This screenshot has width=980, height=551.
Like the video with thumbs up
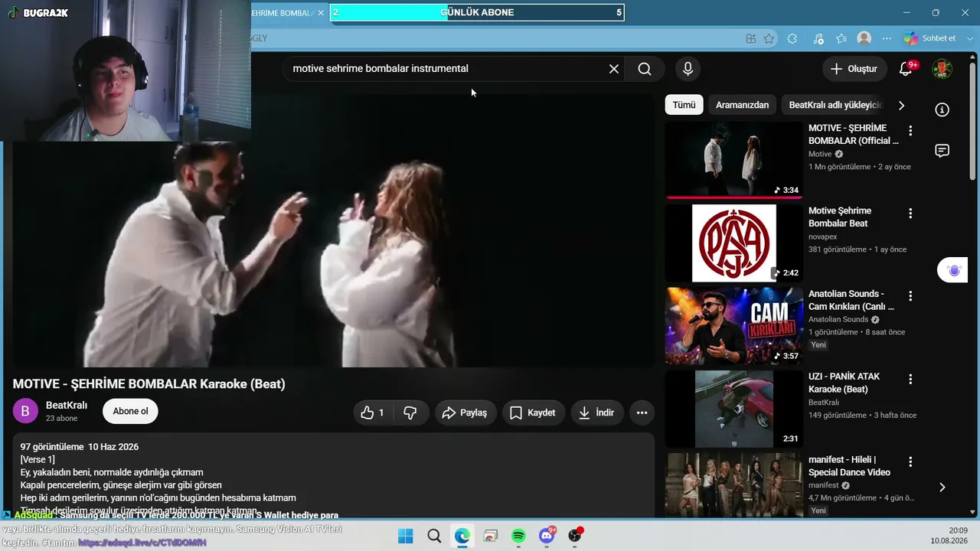[x=372, y=412]
